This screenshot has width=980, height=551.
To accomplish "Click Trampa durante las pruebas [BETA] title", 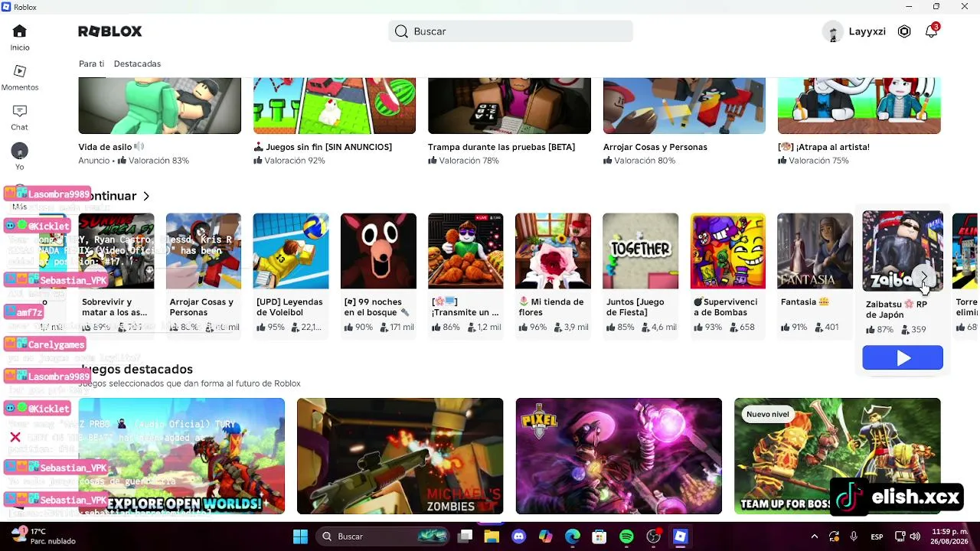I will coord(501,147).
